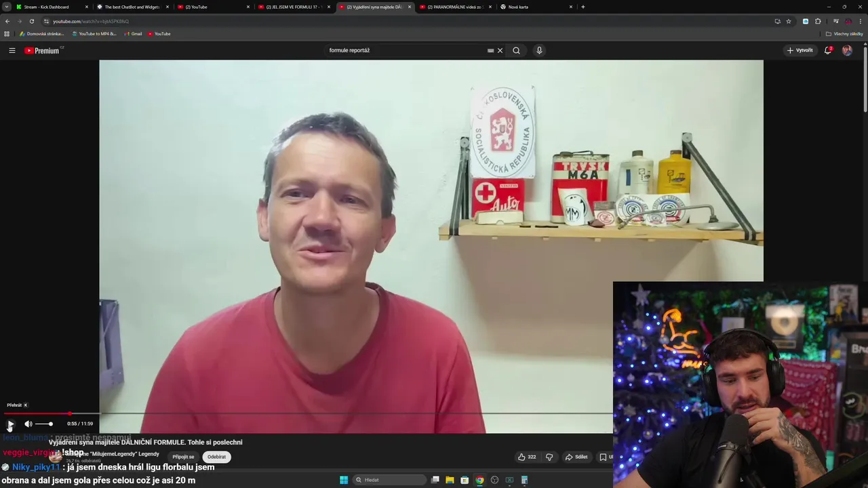
Task: Open Task View from the taskbar
Action: pos(435,480)
